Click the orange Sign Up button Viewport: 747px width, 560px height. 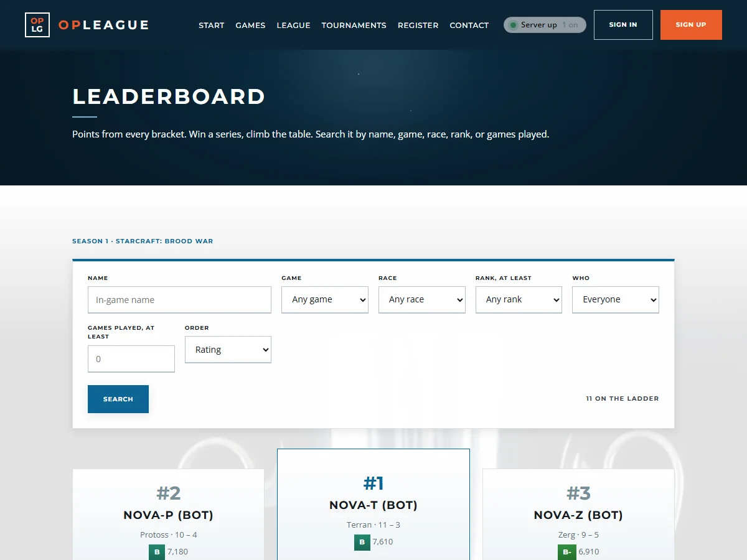691,25
